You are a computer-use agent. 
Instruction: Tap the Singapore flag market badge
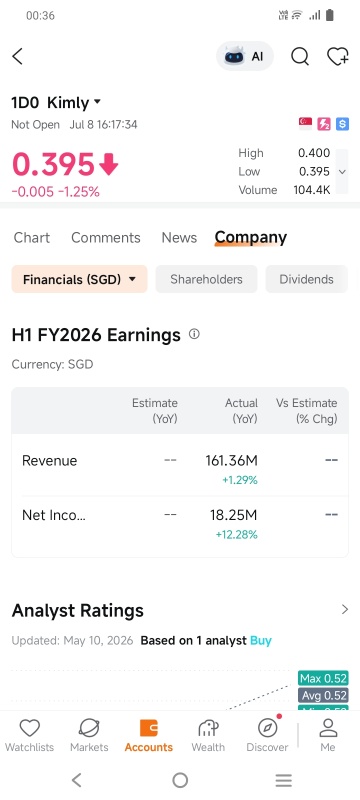coord(305,123)
